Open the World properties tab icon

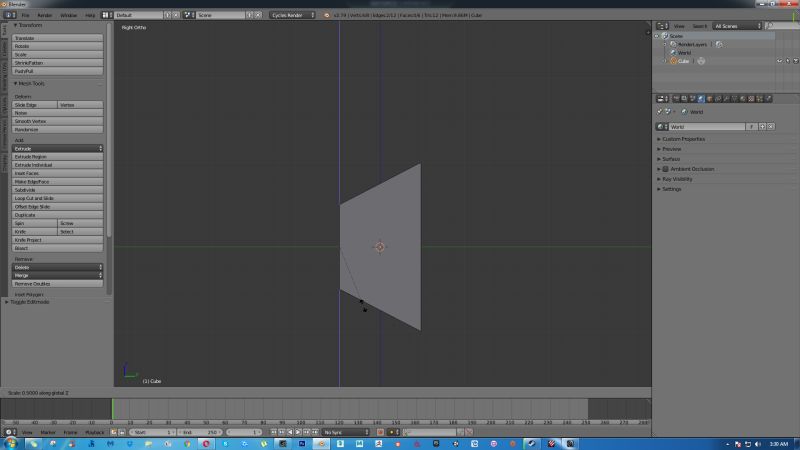(x=700, y=99)
